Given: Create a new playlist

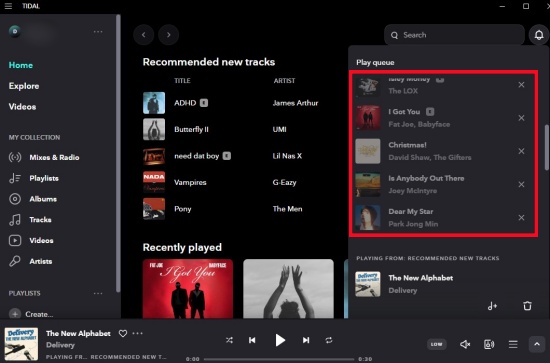Looking at the screenshot, I should [x=31, y=314].
